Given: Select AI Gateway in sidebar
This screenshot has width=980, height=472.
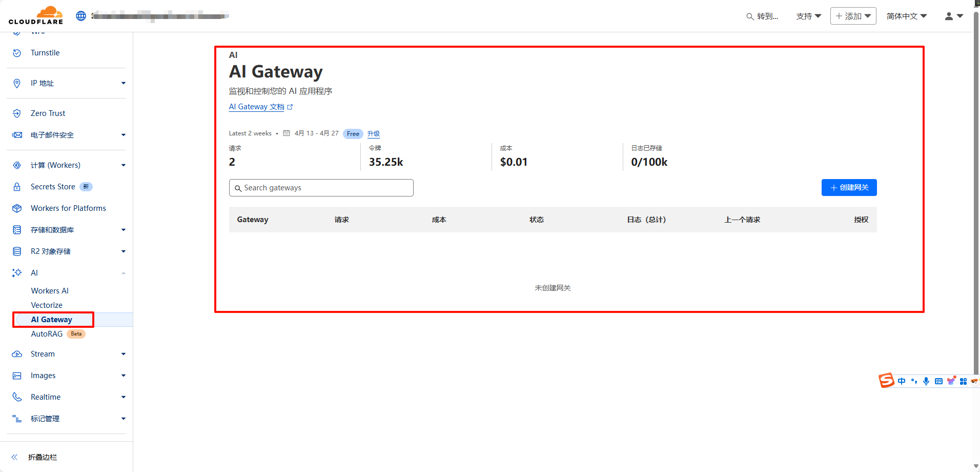Looking at the screenshot, I should pyautogui.click(x=52, y=320).
